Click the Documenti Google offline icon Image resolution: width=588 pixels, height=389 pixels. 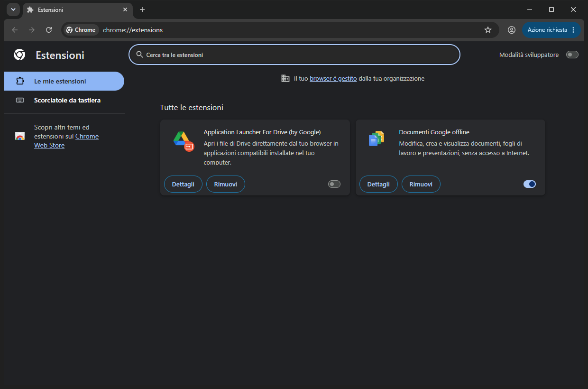point(377,139)
